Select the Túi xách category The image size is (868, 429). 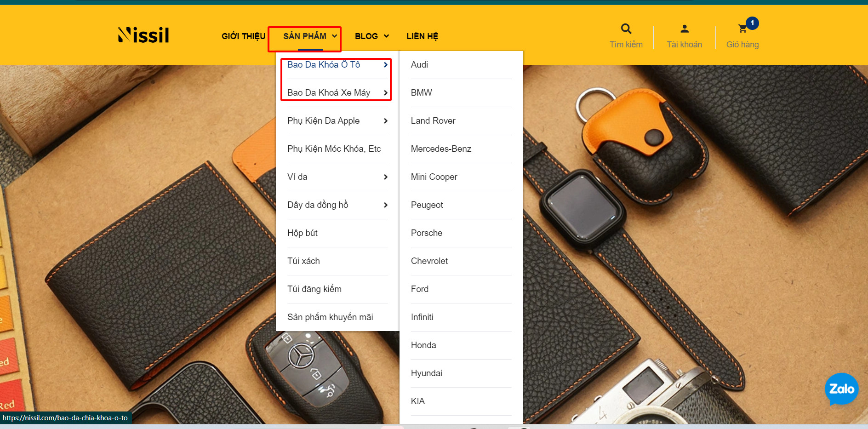tap(303, 261)
